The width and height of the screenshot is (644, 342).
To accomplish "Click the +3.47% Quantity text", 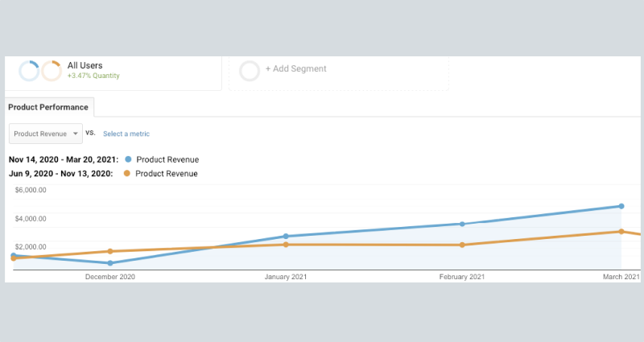I will [93, 76].
